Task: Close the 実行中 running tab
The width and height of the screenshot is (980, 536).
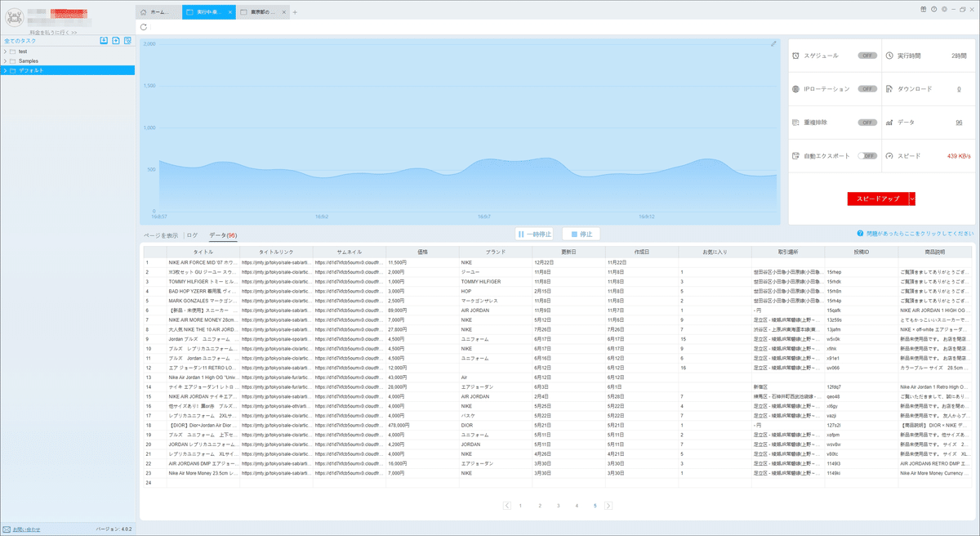Action: pos(231,12)
